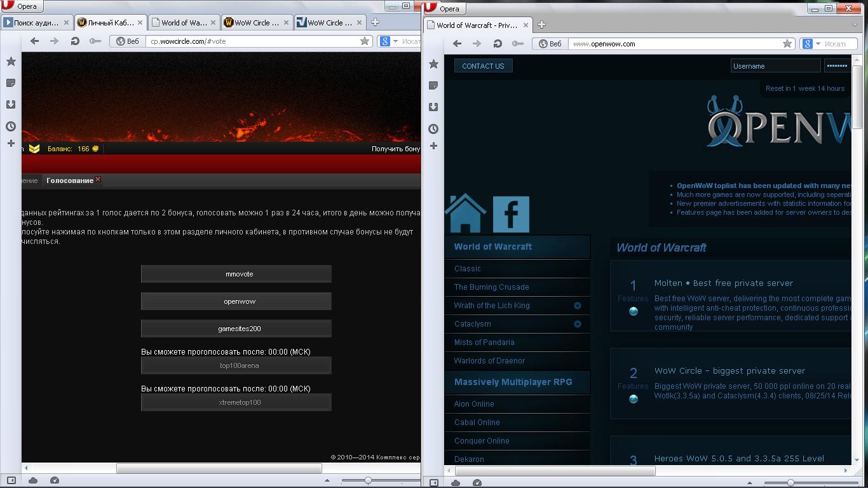Open History panel in right Opera sidebar
Viewport: 868px width, 488px height.
coord(433,129)
